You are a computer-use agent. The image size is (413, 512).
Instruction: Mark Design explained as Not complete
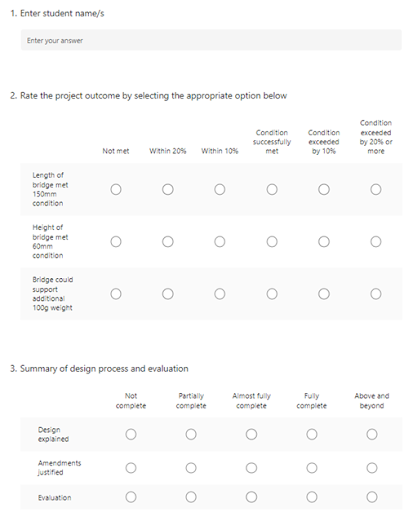(x=131, y=434)
